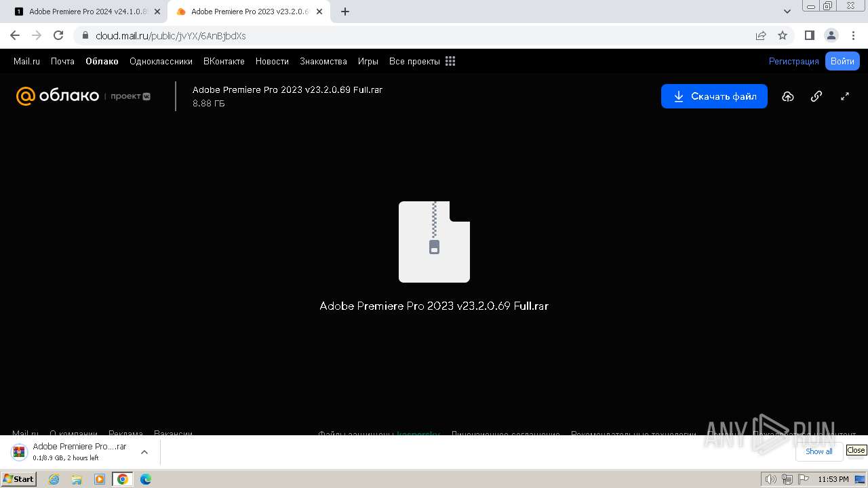Open the Игры link
The width and height of the screenshot is (868, 488).
pos(368,61)
